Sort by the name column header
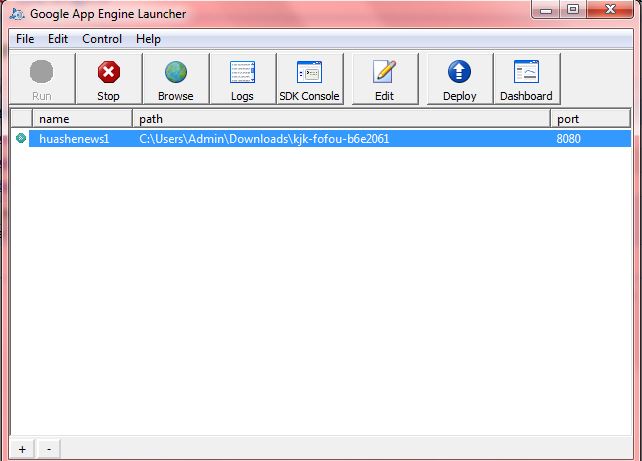The height and width of the screenshot is (461, 642). [82, 119]
